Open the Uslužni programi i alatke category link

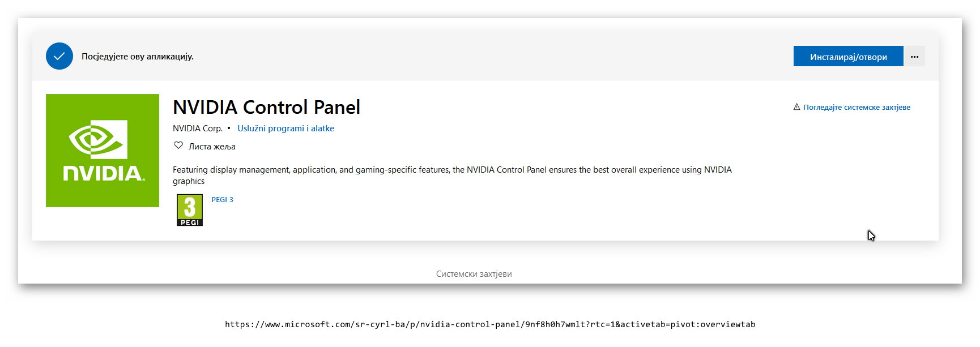click(x=286, y=128)
